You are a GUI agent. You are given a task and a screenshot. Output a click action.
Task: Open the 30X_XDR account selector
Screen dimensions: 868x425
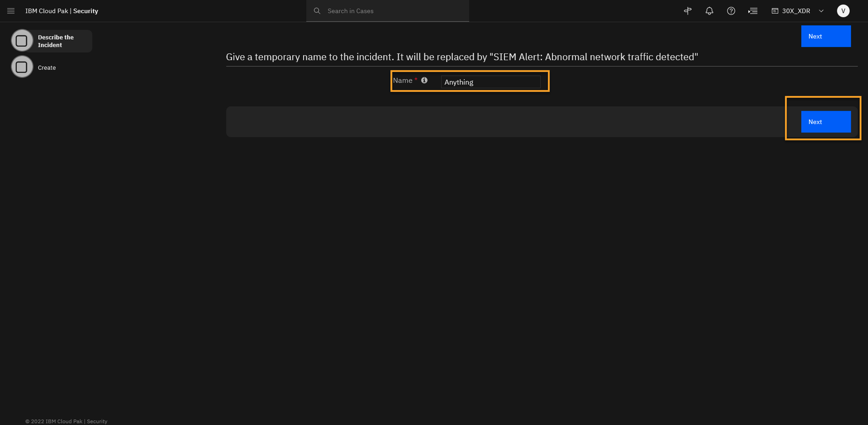(796, 11)
